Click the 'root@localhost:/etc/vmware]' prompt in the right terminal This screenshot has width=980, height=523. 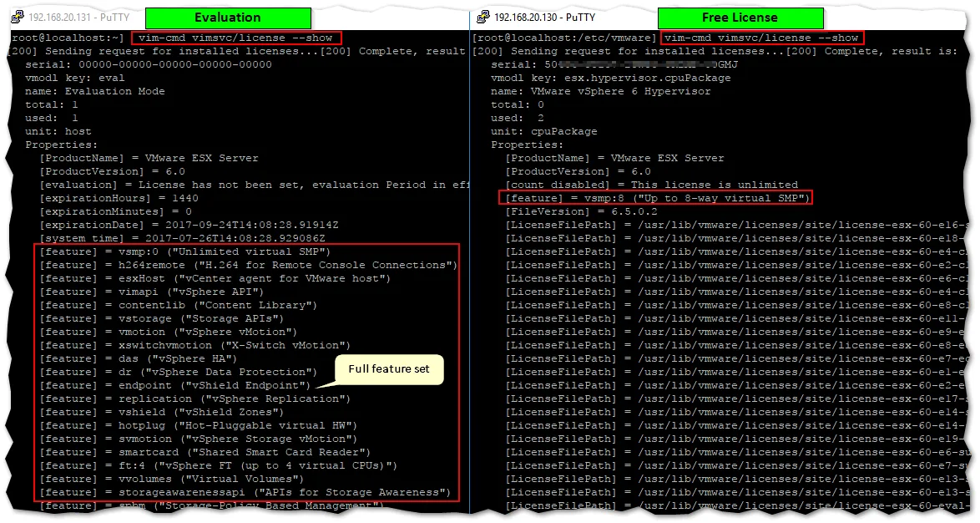coord(565,38)
